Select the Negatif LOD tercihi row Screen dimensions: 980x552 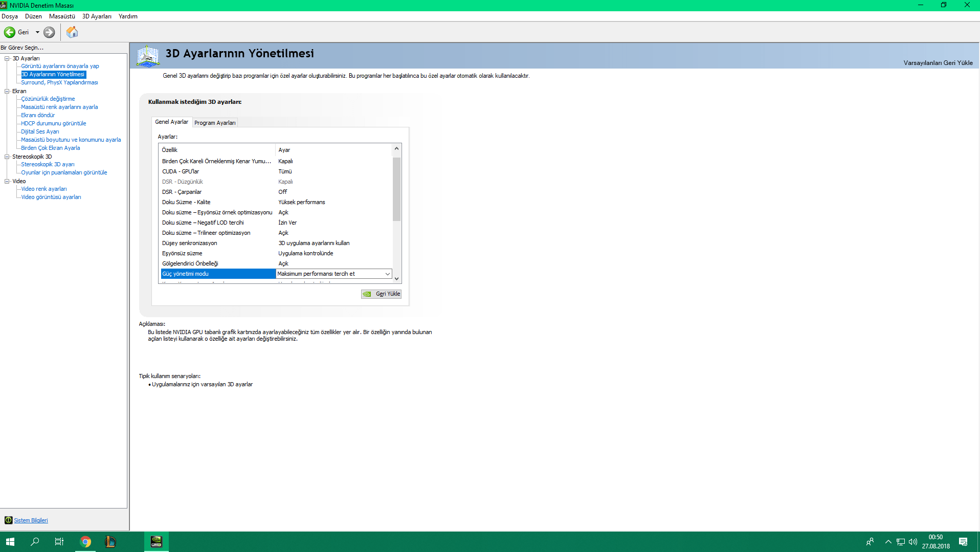click(276, 223)
